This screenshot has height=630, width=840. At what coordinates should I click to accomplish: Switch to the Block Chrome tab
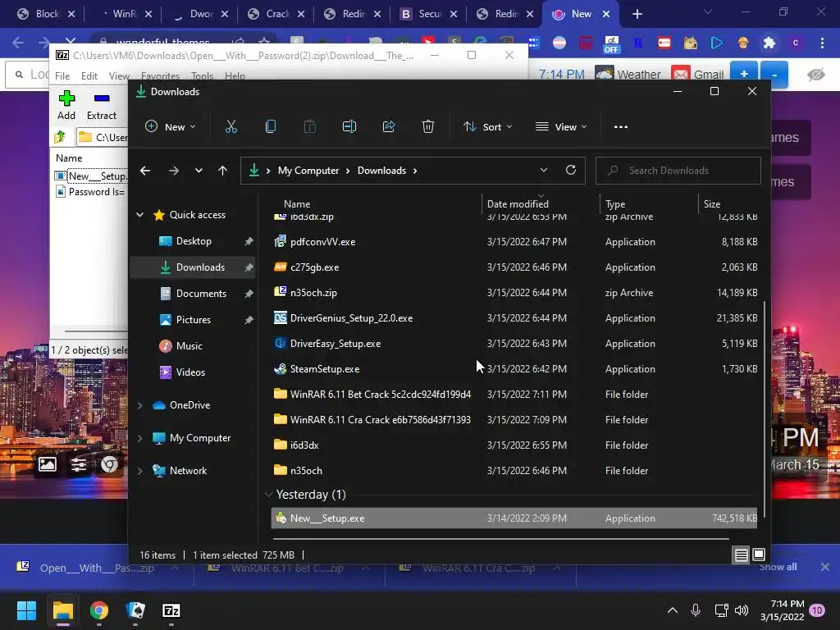click(47, 14)
